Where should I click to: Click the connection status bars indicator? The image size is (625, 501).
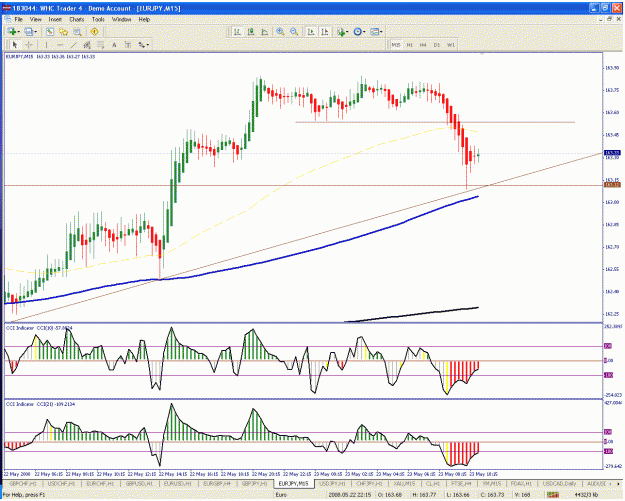(x=553, y=495)
